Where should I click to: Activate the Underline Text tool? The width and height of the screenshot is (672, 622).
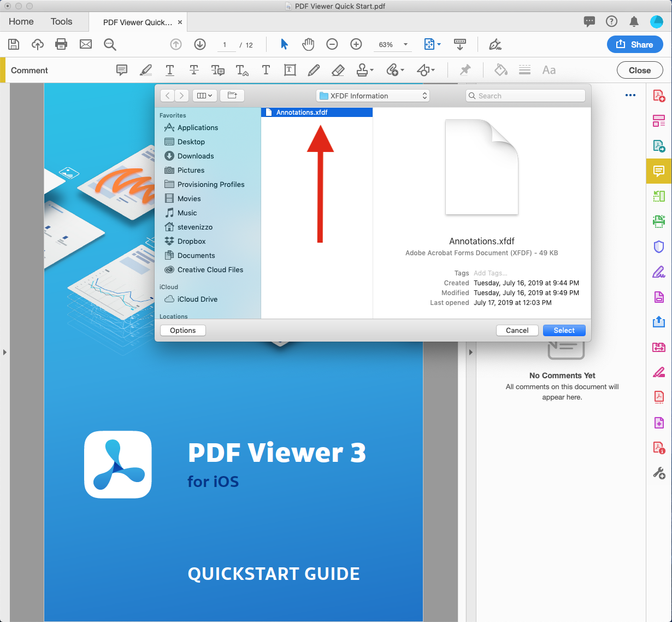point(169,70)
